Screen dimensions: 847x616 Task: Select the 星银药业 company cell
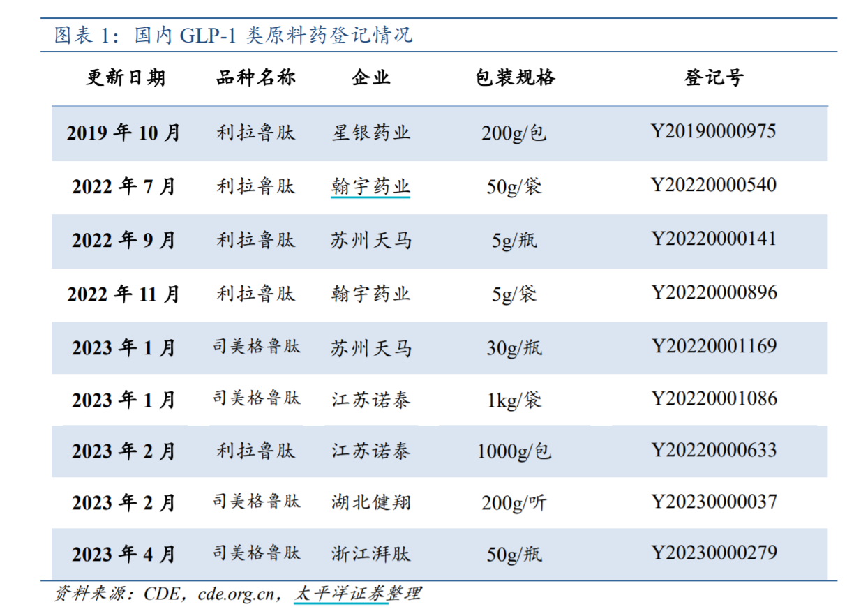pos(370,132)
